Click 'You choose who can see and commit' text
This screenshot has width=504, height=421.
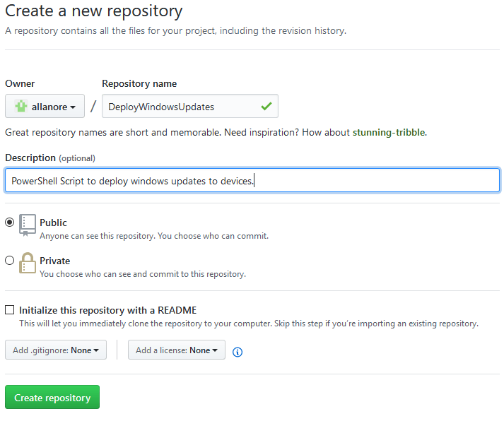[143, 274]
